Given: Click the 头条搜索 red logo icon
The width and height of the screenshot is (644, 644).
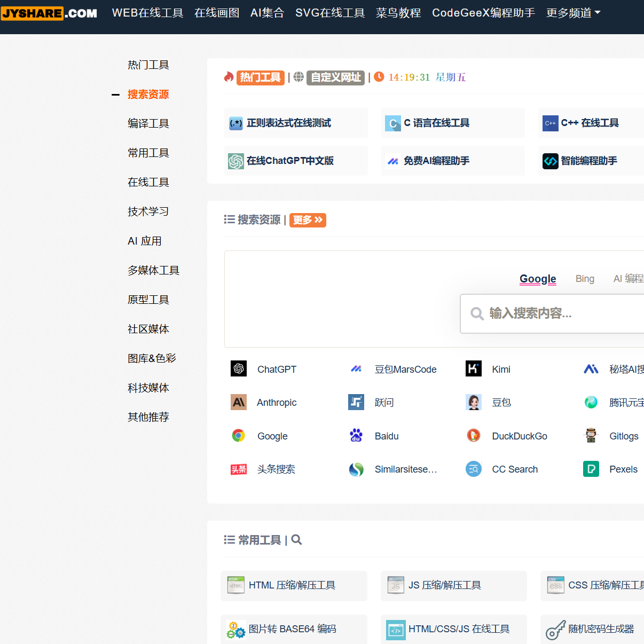Looking at the screenshot, I should (239, 469).
